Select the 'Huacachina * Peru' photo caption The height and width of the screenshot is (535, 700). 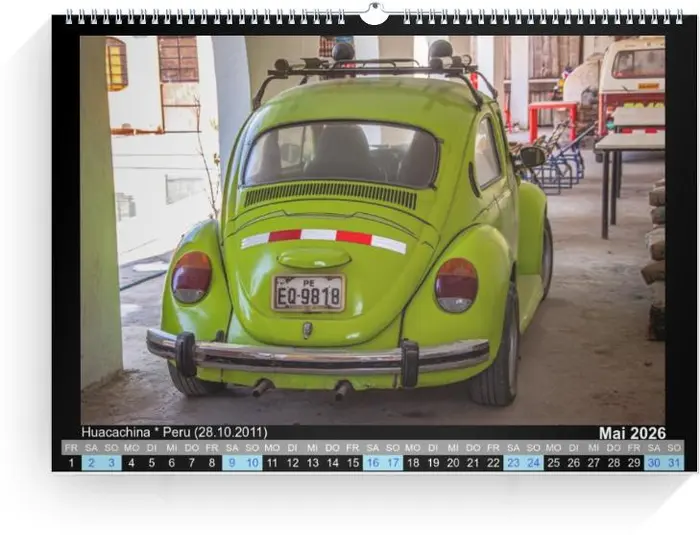point(174,433)
